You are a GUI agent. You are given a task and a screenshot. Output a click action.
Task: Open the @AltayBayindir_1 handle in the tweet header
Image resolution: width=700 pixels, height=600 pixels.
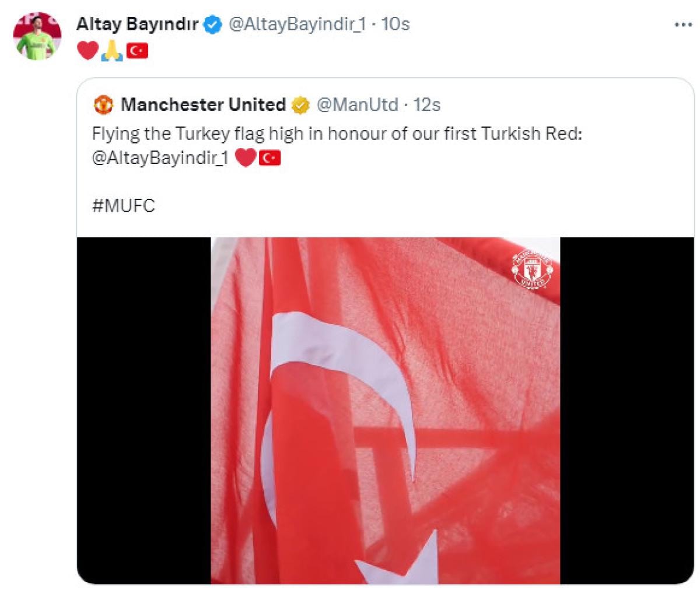pyautogui.click(x=296, y=24)
